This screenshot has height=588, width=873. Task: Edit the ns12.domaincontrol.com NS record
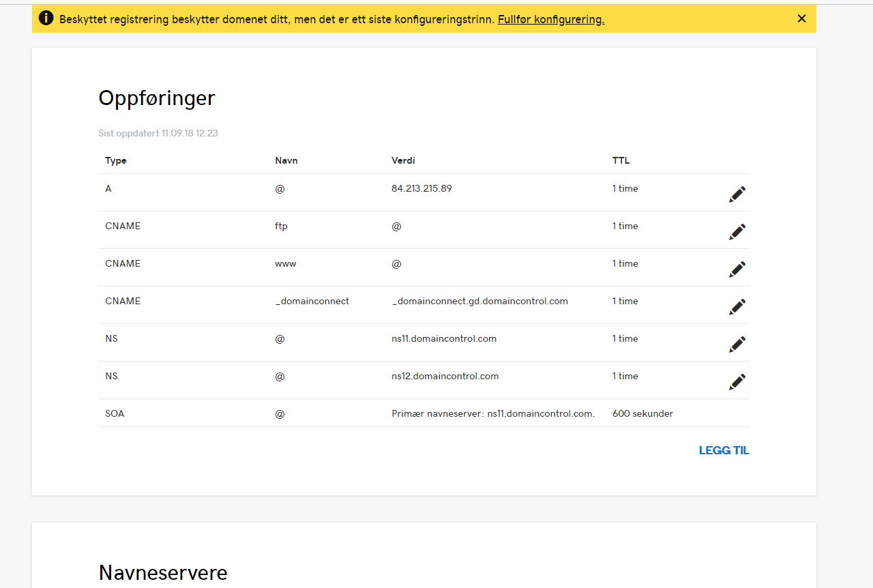[x=737, y=382]
